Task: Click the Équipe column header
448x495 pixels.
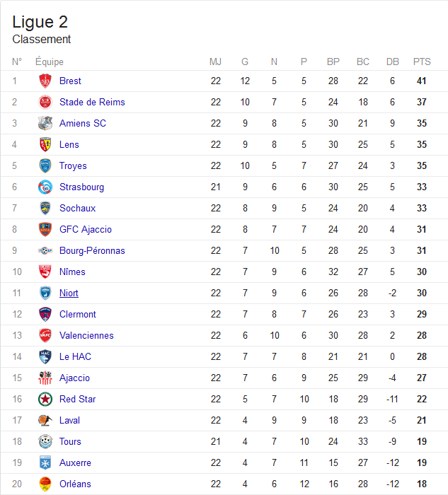Action: click(50, 62)
